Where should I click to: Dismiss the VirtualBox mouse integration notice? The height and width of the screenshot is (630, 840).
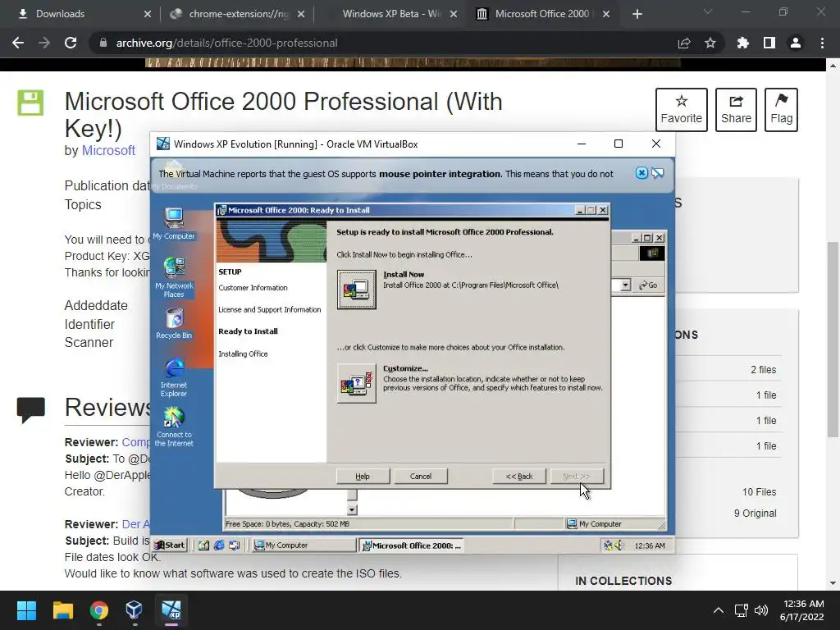(x=641, y=173)
